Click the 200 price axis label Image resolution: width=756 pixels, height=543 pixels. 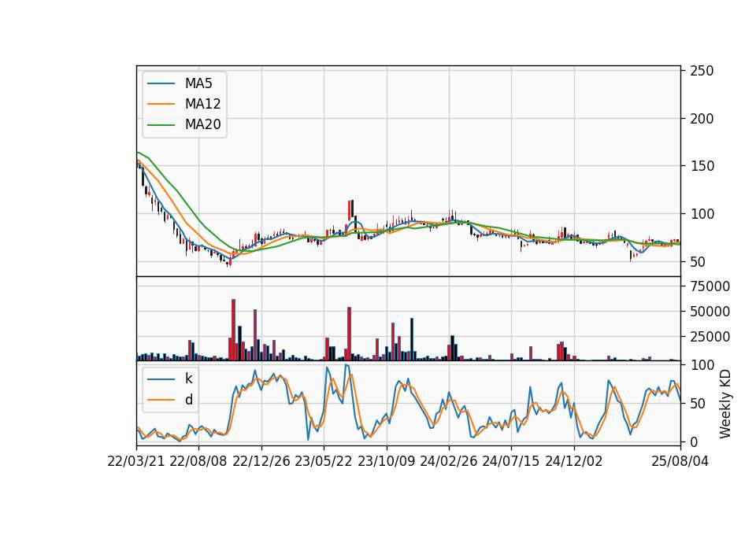(x=702, y=119)
